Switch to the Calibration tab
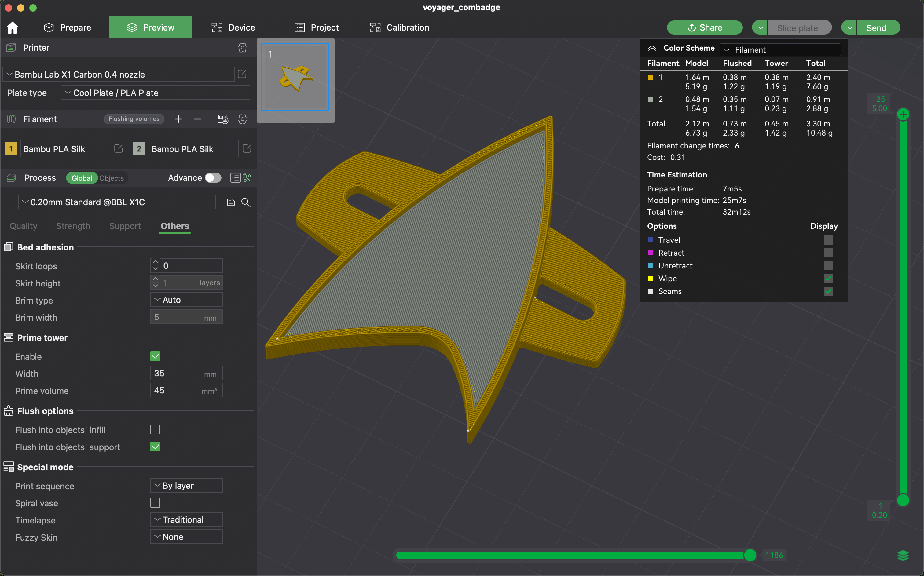Image resolution: width=924 pixels, height=576 pixels. (x=399, y=27)
